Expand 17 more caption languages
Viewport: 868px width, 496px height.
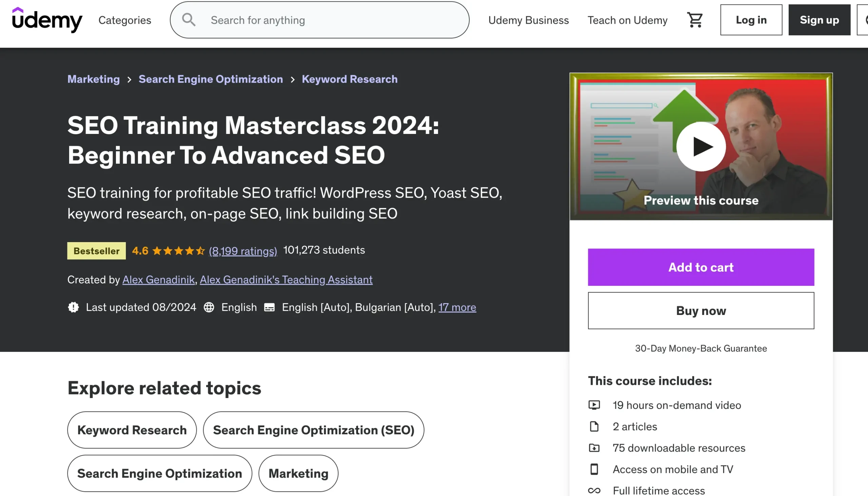click(457, 307)
